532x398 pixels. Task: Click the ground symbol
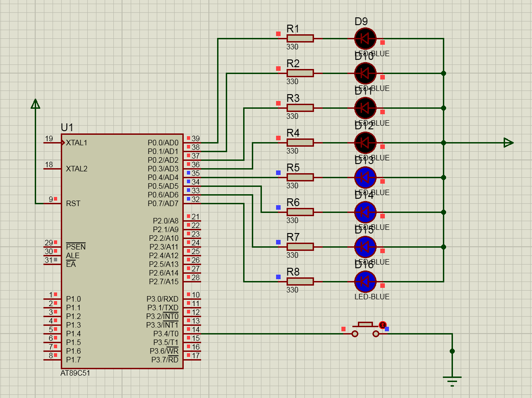(x=452, y=380)
